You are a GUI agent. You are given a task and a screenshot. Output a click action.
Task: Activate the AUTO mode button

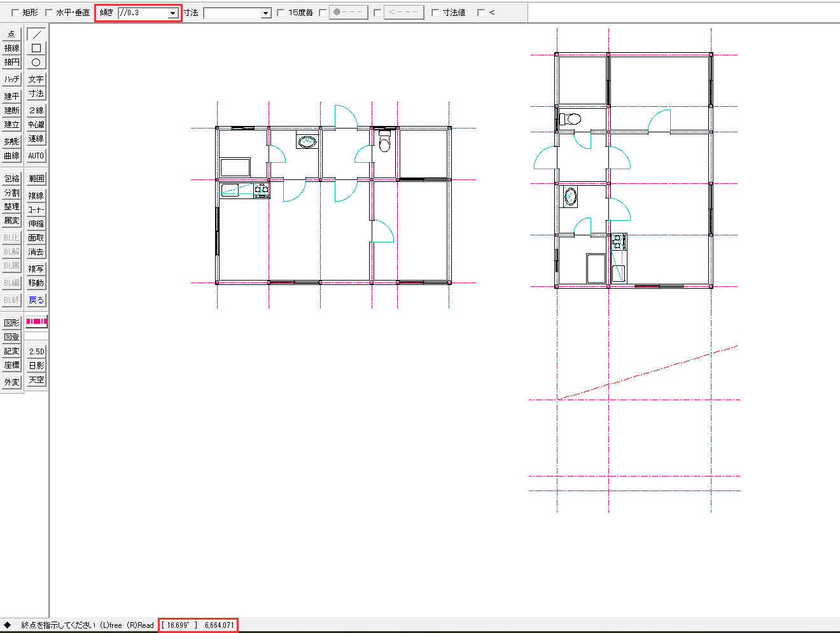(x=36, y=156)
